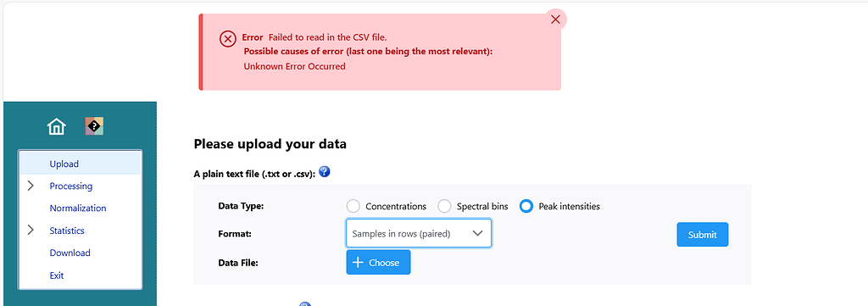
Task: Expand the Processing menu section
Action: tap(31, 186)
